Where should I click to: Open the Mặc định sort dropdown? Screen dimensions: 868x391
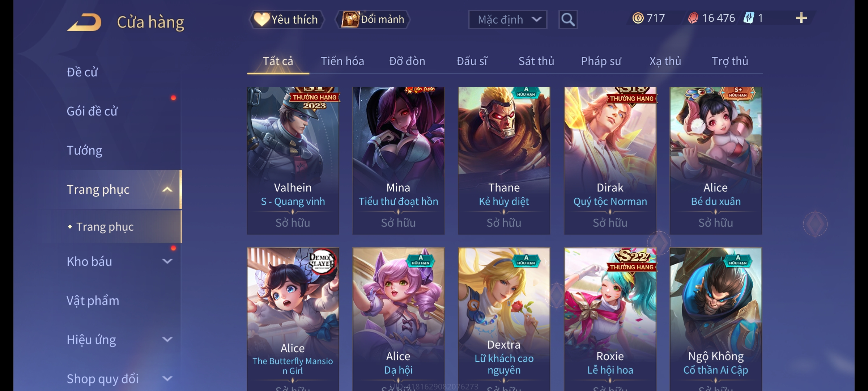(507, 20)
